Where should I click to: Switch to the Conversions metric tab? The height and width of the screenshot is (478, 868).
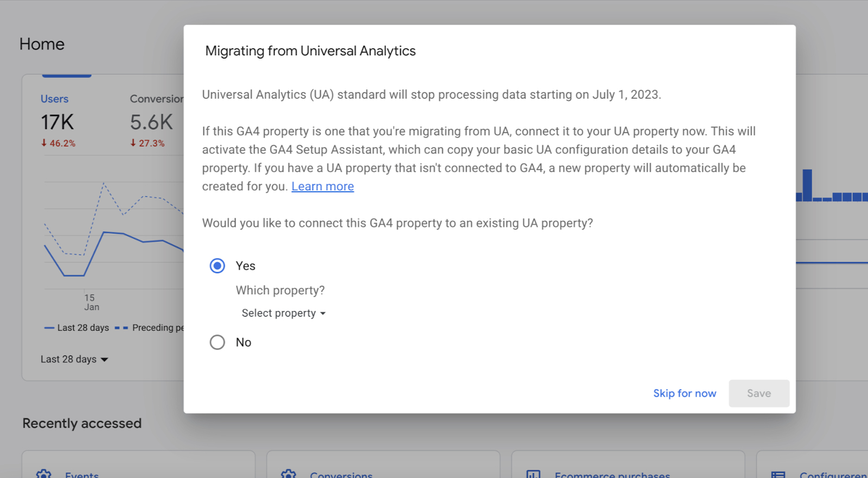(156, 99)
